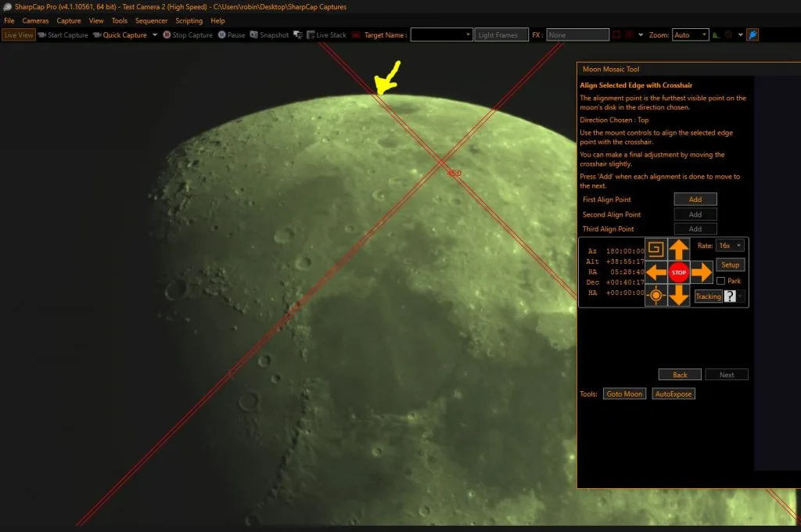Viewport: 801px width, 532px height.
Task: Open the File menu
Action: (x=9, y=20)
